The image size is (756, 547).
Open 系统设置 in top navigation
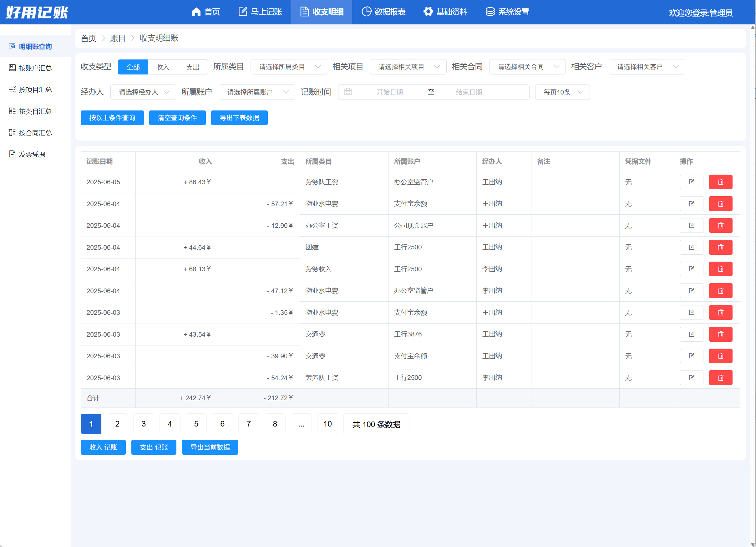(x=507, y=12)
